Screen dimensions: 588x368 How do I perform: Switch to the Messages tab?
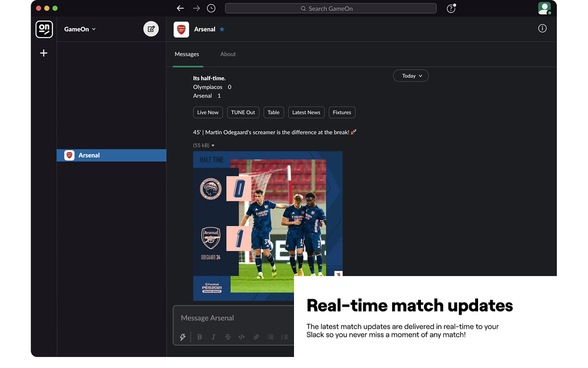187,54
